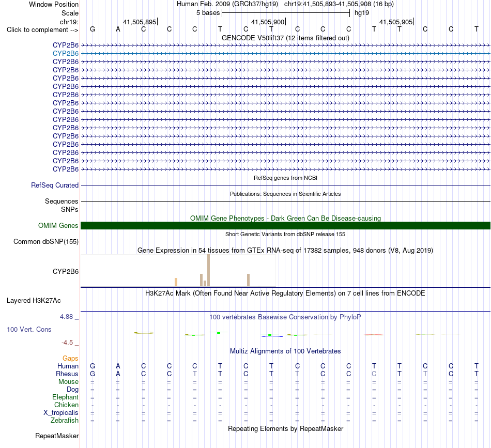The image size is (491, 448).
Task: Click the chr19:41,505,893-41,505,908 (16 bp) position text
Action: [339, 4]
